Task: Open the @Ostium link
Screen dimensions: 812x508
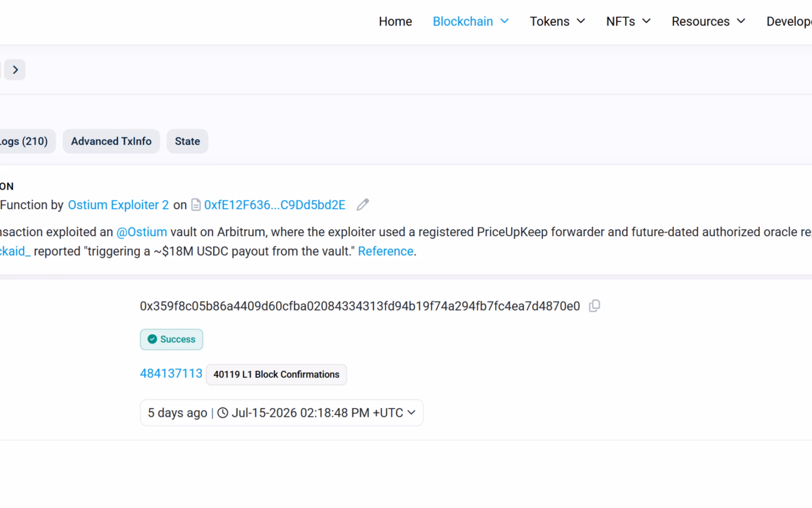Action: (x=142, y=232)
